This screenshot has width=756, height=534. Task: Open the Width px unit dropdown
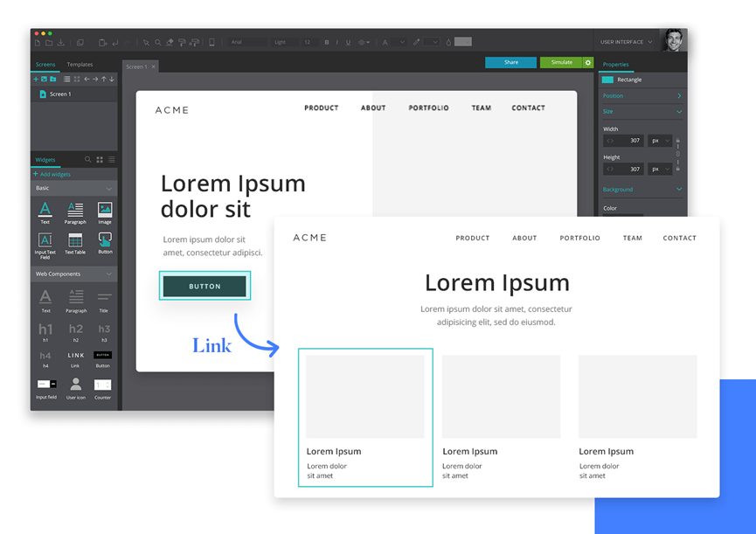pos(660,141)
